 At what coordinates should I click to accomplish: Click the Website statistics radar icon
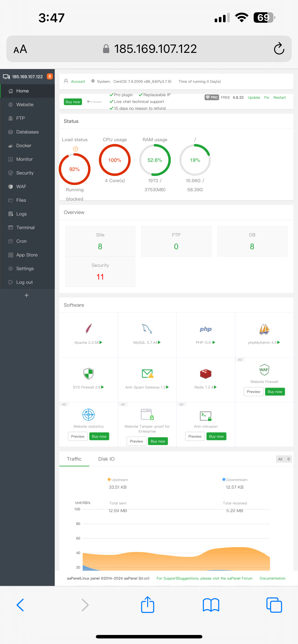coord(89,415)
